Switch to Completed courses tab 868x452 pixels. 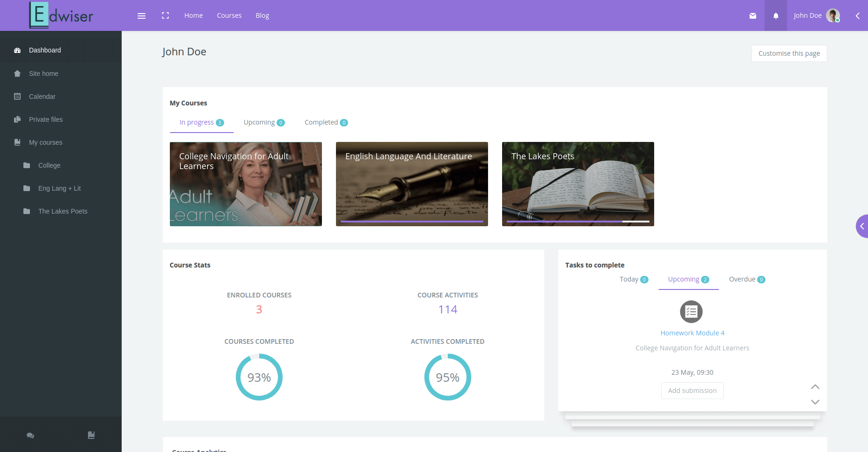pyautogui.click(x=326, y=122)
